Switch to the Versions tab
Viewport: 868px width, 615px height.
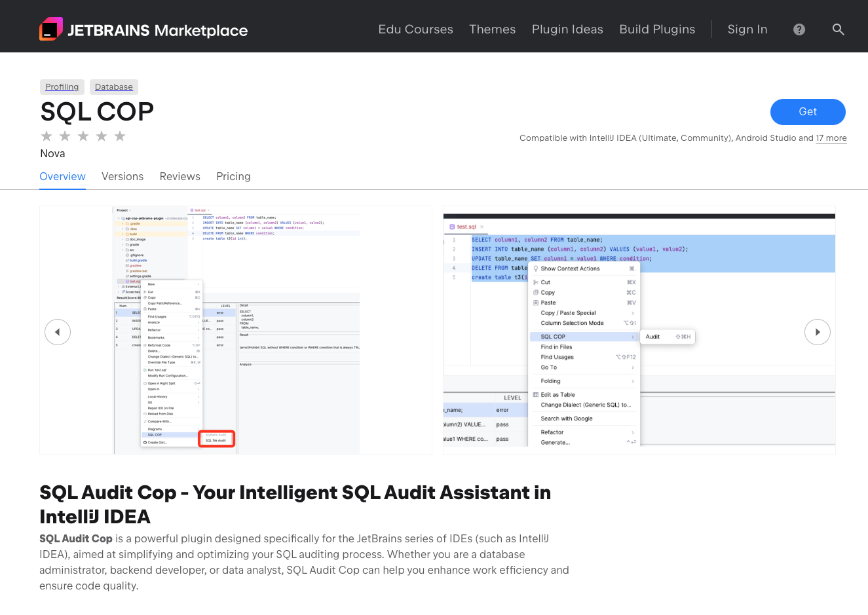click(123, 177)
